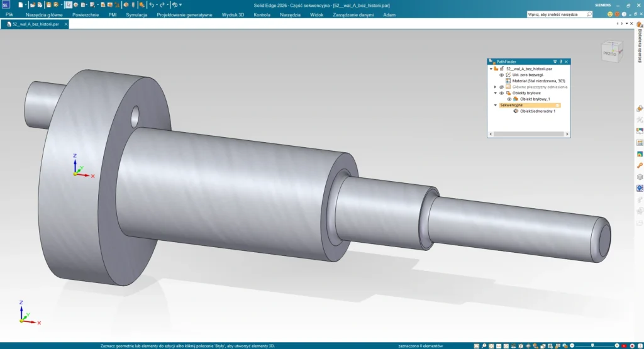The height and width of the screenshot is (349, 644).
Task: Open the wrench icon in right sidebar
Action: (x=640, y=165)
